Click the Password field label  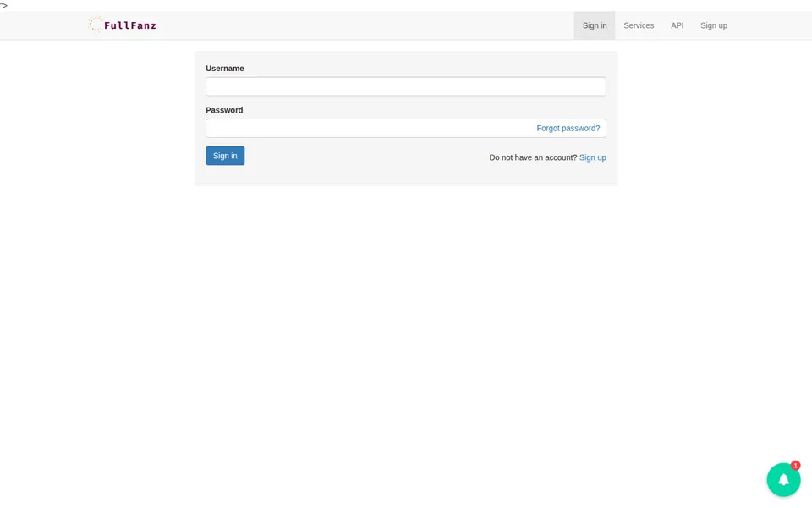[x=224, y=110]
